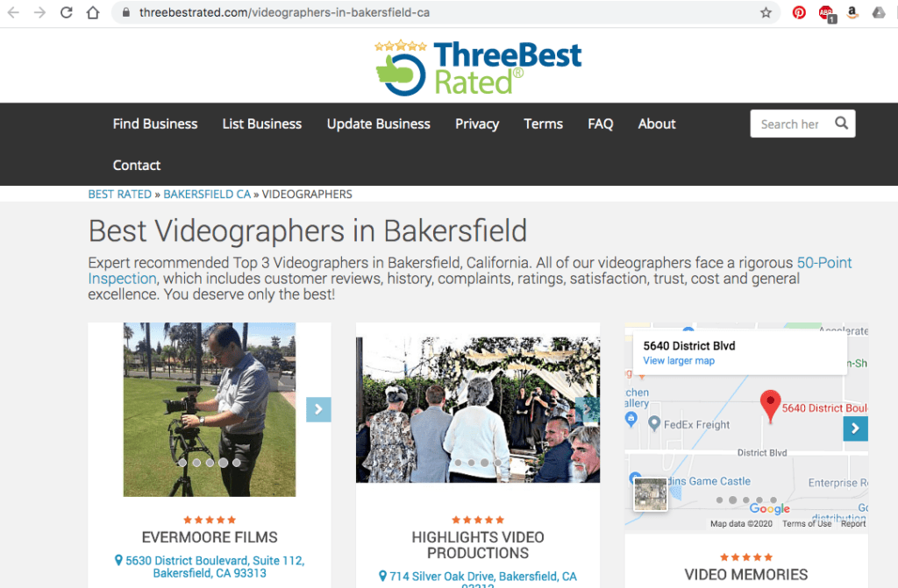The width and height of the screenshot is (898, 588).
Task: Show next Evermoore Films photo
Action: tap(318, 409)
